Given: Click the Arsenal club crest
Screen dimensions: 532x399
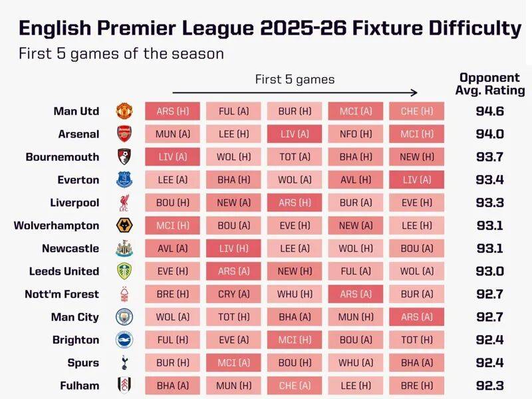Looking at the screenshot, I should [x=124, y=134].
